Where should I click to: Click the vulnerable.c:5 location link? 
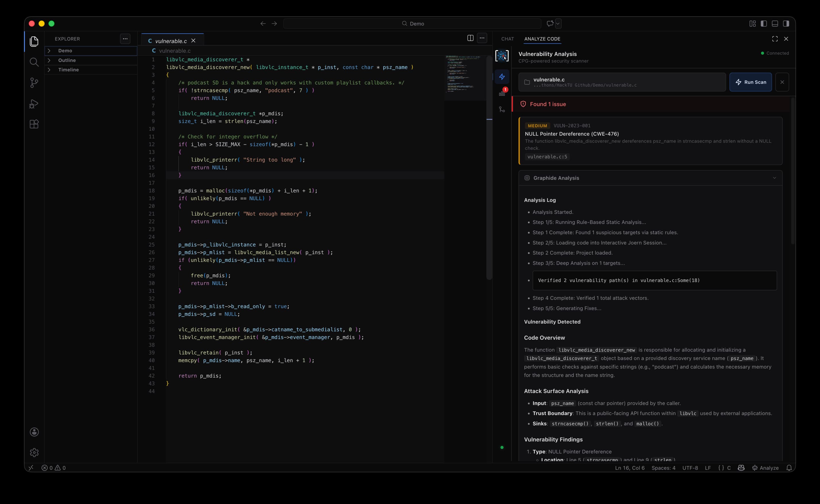[x=547, y=157]
